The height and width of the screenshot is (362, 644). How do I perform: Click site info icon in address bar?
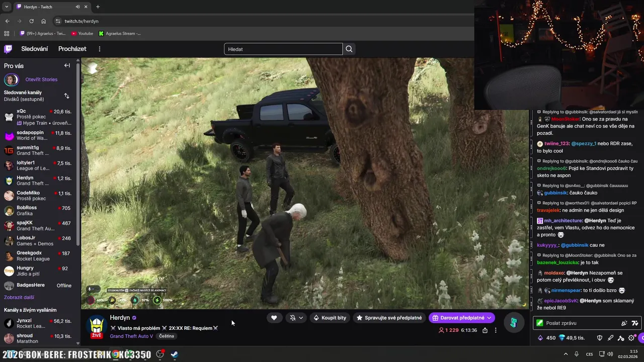coord(58,21)
